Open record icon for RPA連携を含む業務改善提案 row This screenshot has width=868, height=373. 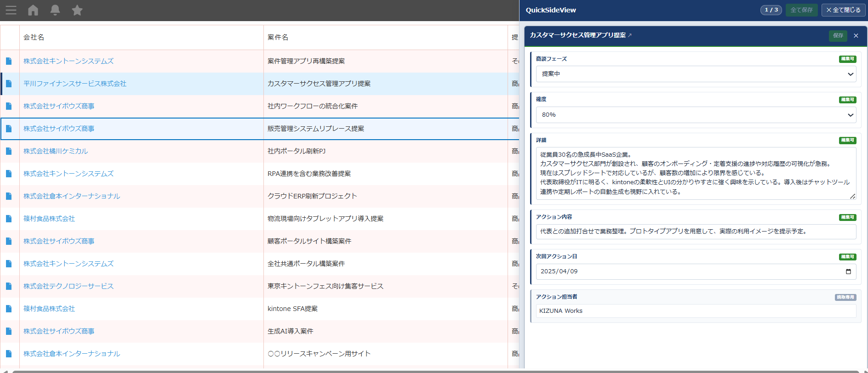9,174
